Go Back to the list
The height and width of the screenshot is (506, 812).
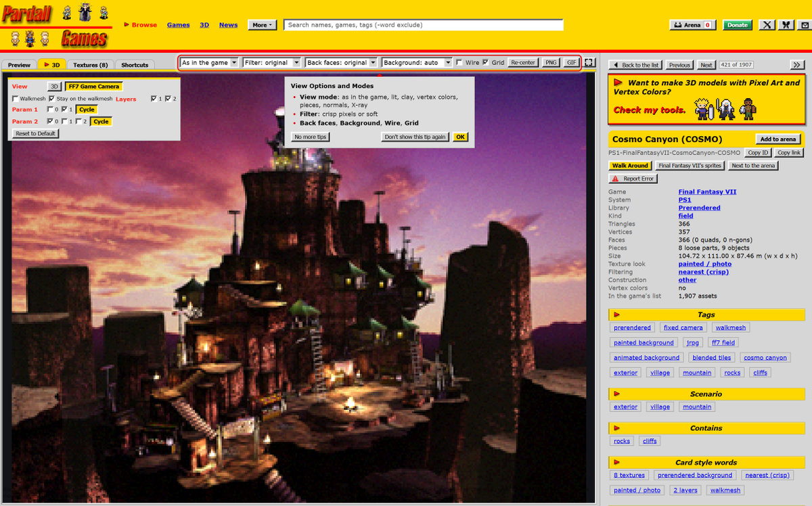[x=635, y=65]
